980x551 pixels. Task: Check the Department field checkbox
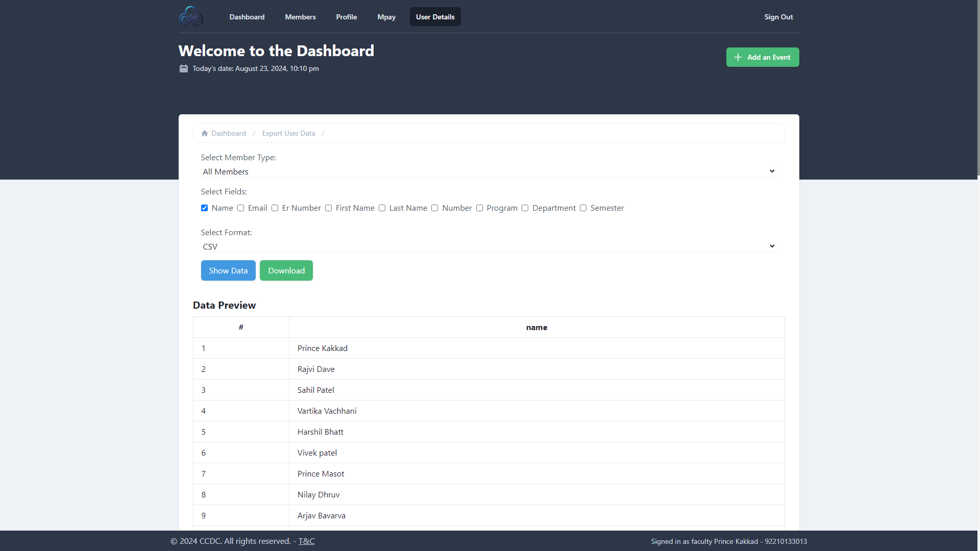[x=525, y=208]
